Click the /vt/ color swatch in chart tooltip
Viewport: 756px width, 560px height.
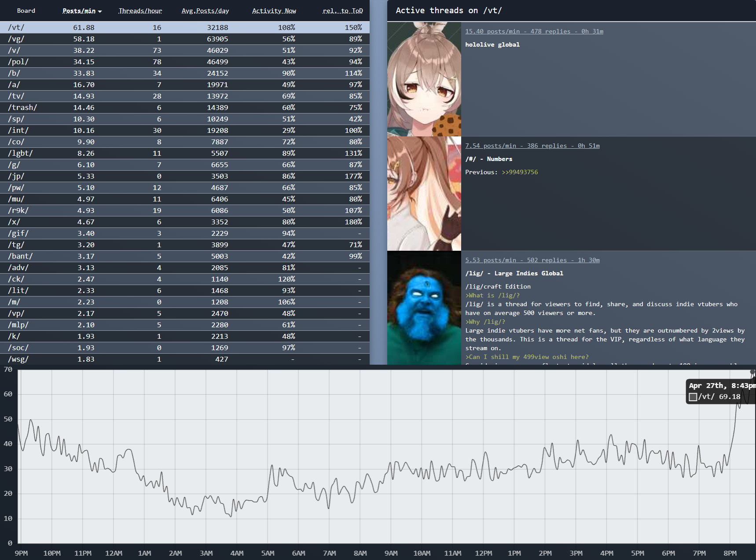click(693, 397)
